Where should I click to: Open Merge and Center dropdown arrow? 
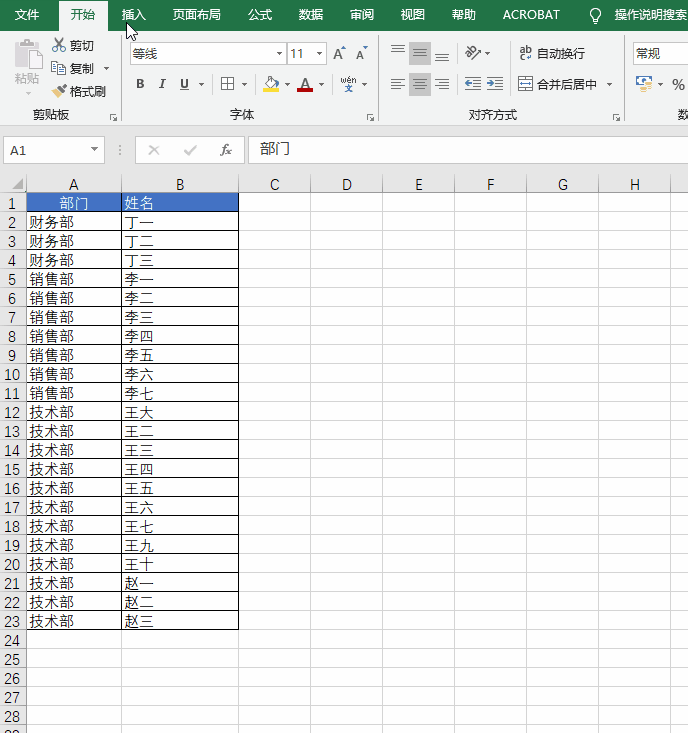[609, 85]
